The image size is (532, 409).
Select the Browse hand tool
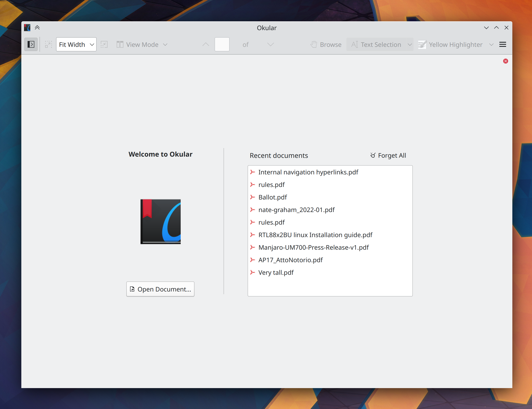[x=326, y=44]
